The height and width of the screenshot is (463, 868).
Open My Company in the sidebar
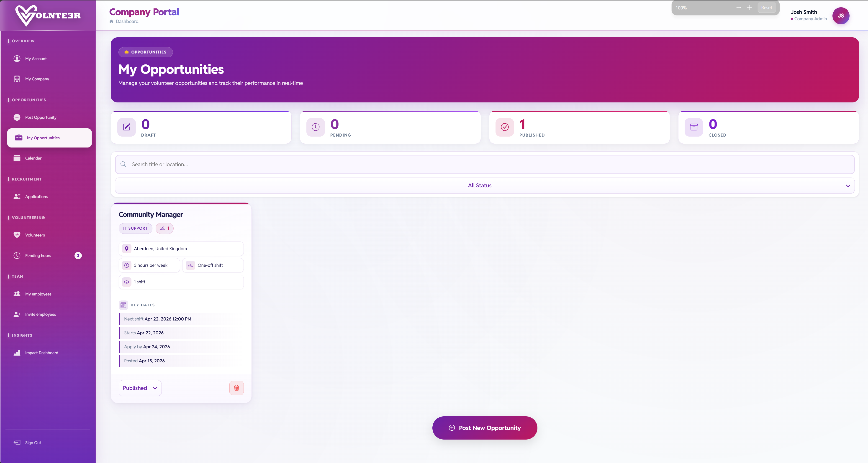pyautogui.click(x=49, y=79)
